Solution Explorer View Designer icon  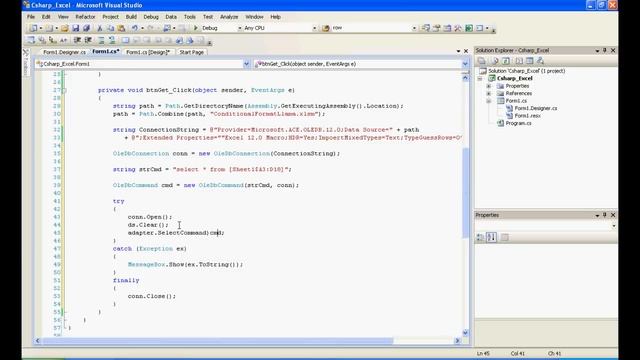tap(529, 61)
